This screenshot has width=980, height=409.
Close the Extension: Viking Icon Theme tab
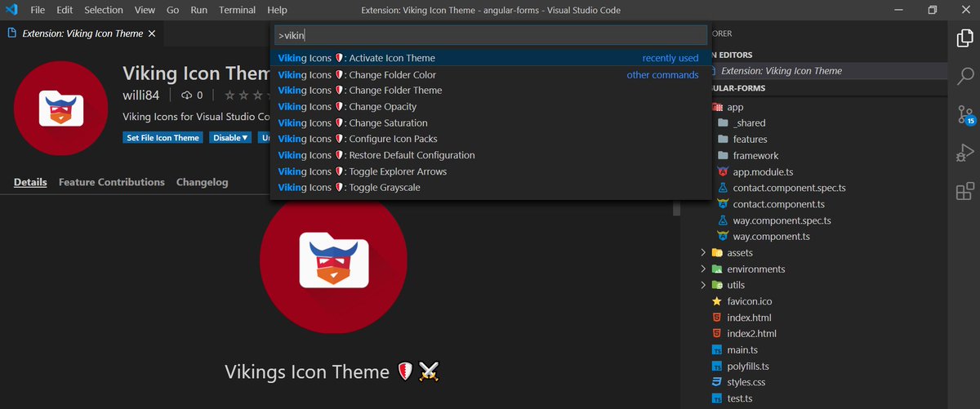pos(153,33)
